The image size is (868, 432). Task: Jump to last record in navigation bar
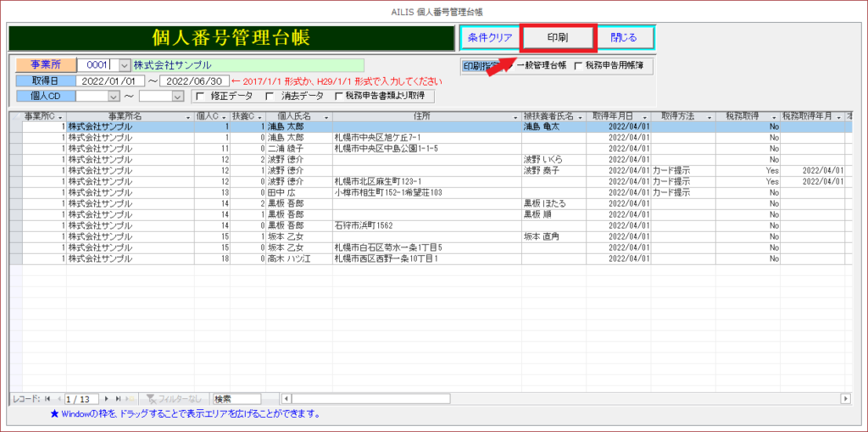117,398
